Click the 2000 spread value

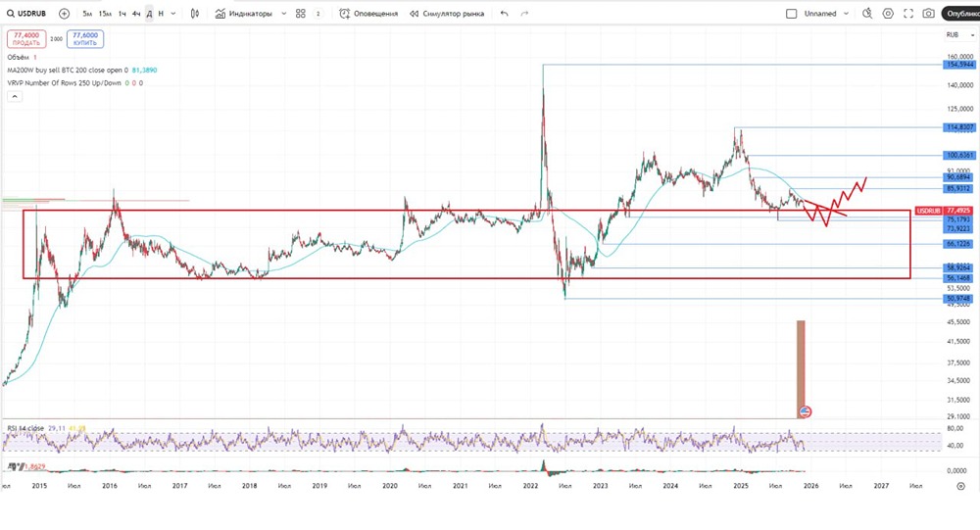[56, 39]
